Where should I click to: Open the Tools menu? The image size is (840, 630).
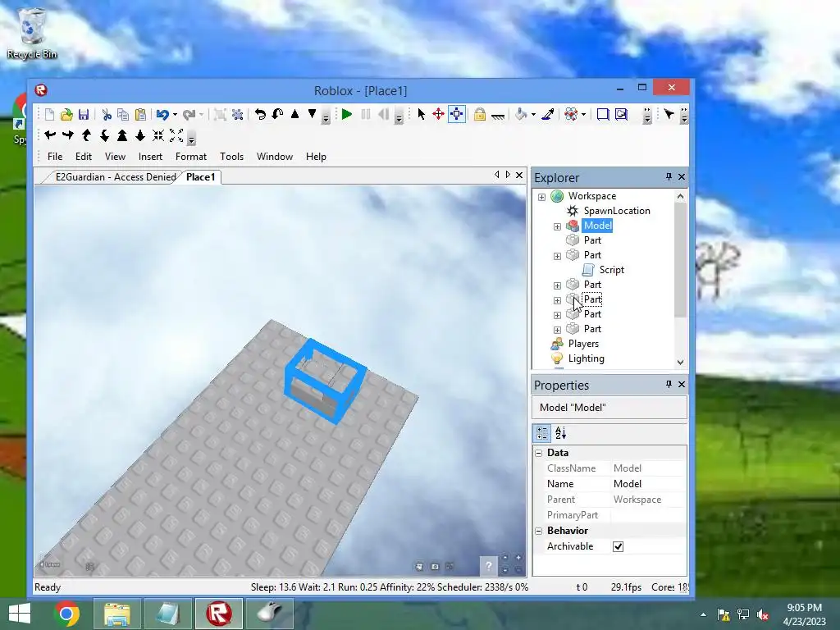(232, 157)
